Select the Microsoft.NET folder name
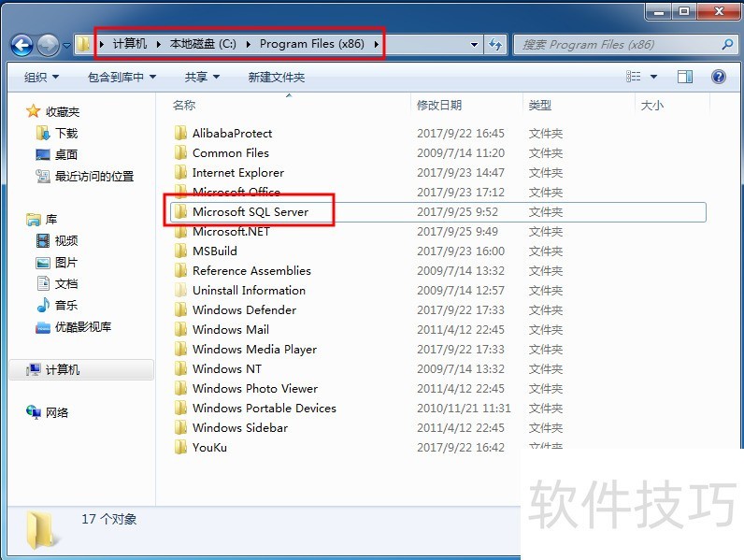Screen dimensions: 744x560 pyautogui.click(x=231, y=231)
